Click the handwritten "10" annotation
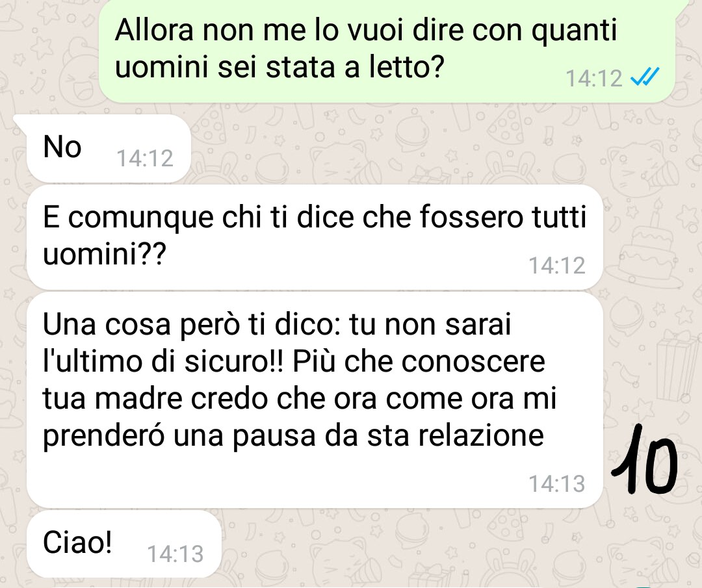The image size is (702, 588). pos(645,459)
